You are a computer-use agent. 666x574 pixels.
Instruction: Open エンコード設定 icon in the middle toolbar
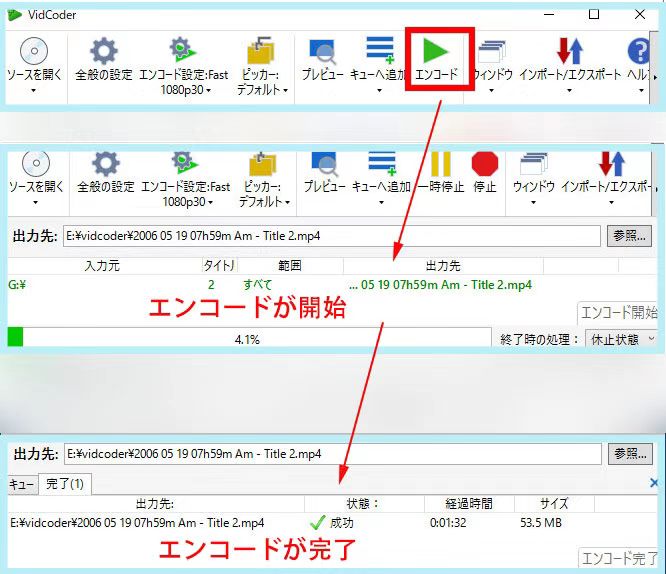[x=184, y=162]
